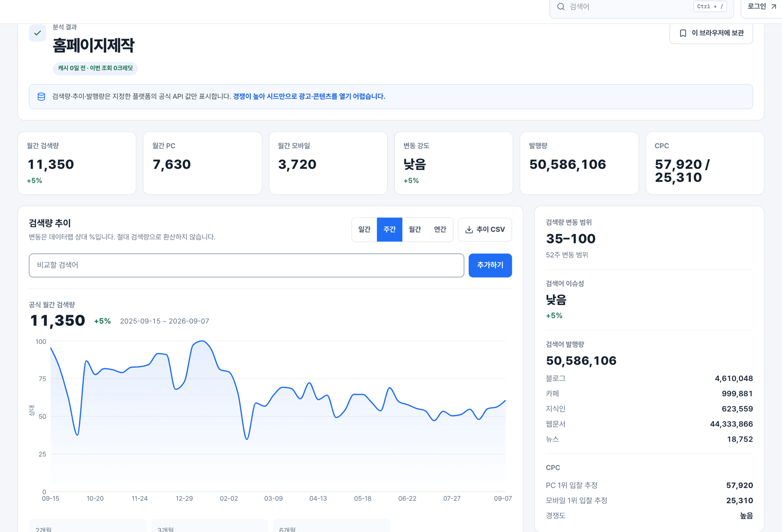Image resolution: width=782 pixels, height=532 pixels.
Task: Open the highlighted 경쟁이 높아 warning link
Action: [309, 96]
